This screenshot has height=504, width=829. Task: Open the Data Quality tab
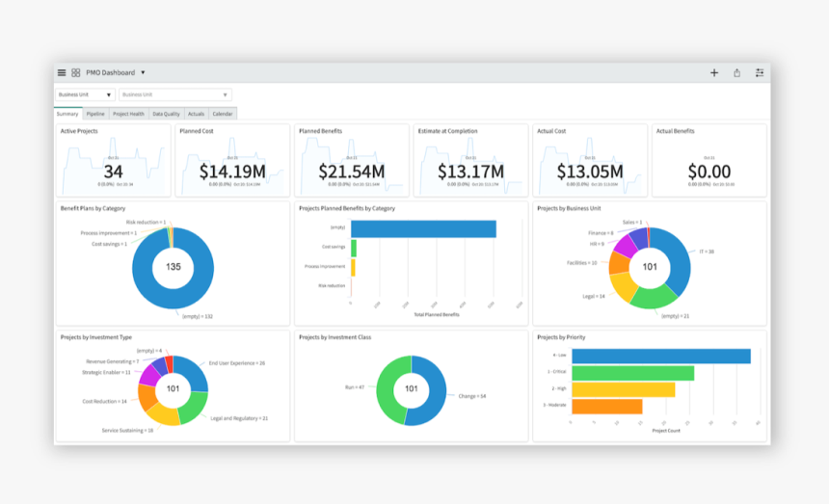pyautogui.click(x=166, y=114)
